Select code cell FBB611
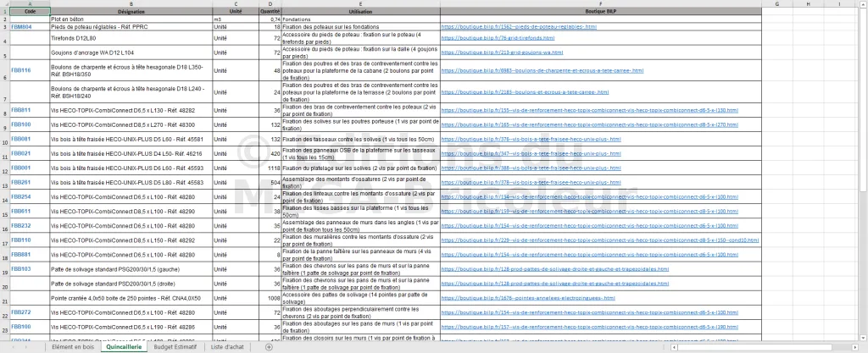 point(30,211)
